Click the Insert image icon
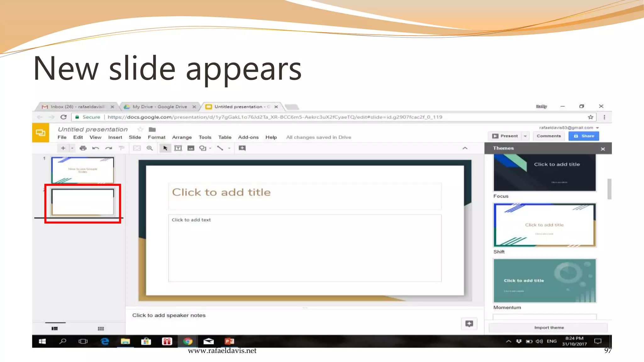644x362 pixels. tap(191, 148)
